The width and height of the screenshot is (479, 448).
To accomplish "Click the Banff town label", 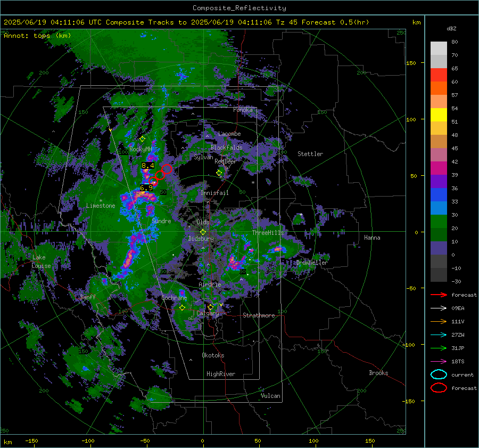I will pos(88,297).
